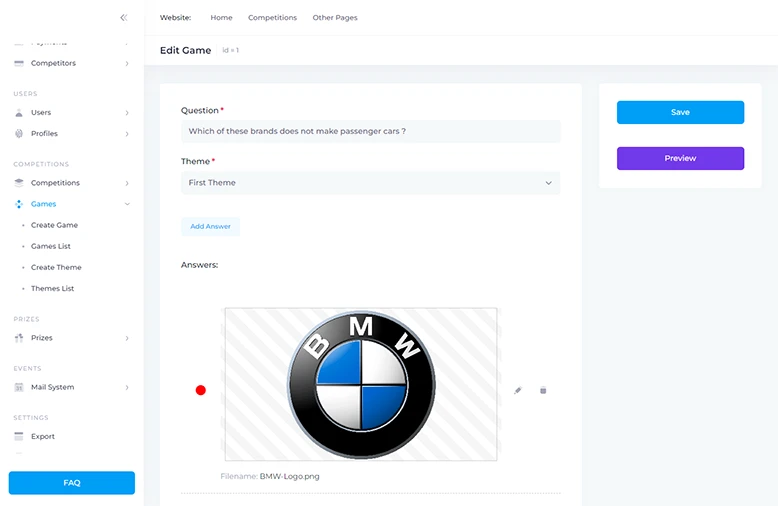Select the Games sidebar label

point(44,204)
